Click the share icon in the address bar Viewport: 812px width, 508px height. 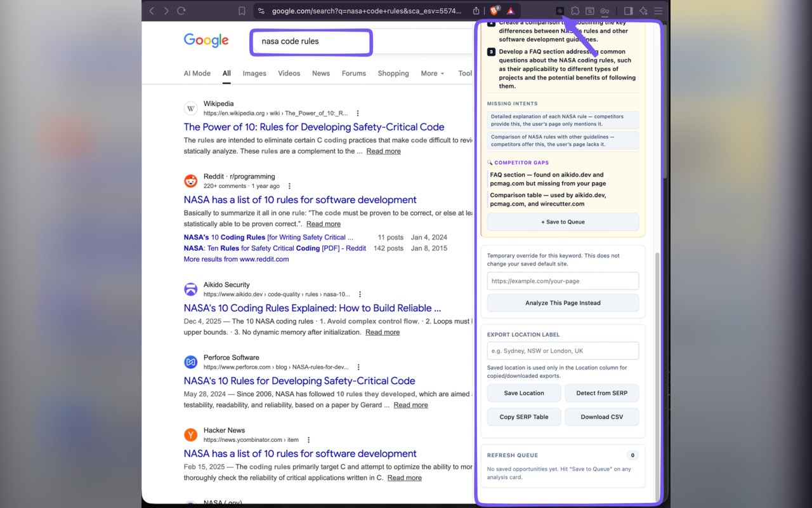tap(476, 11)
